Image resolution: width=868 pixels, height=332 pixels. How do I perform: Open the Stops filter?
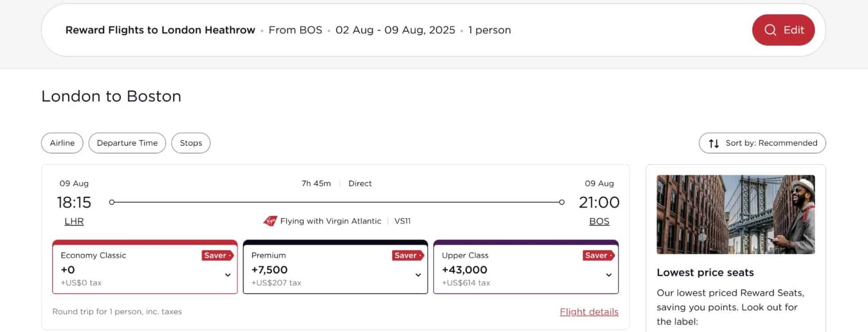(191, 143)
